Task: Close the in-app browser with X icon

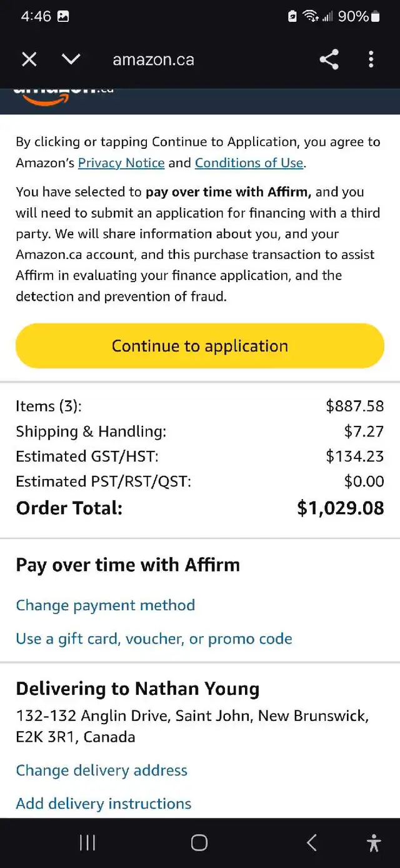Action: point(29,59)
